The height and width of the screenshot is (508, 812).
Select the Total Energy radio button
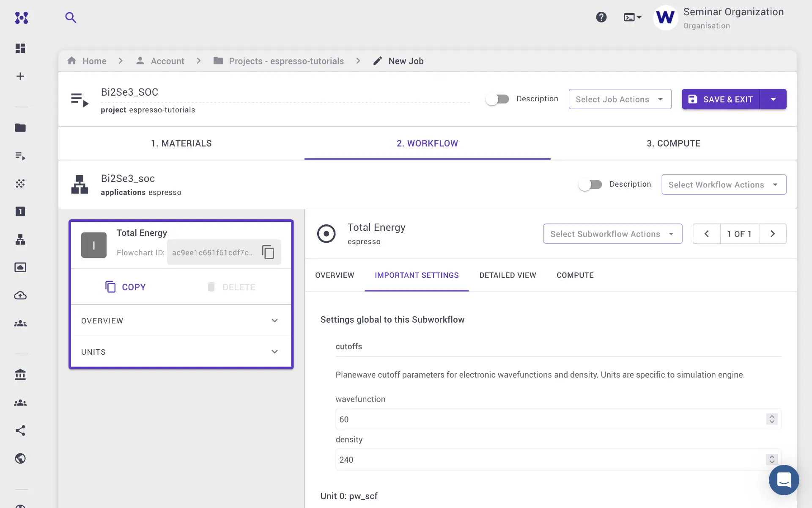pos(326,234)
